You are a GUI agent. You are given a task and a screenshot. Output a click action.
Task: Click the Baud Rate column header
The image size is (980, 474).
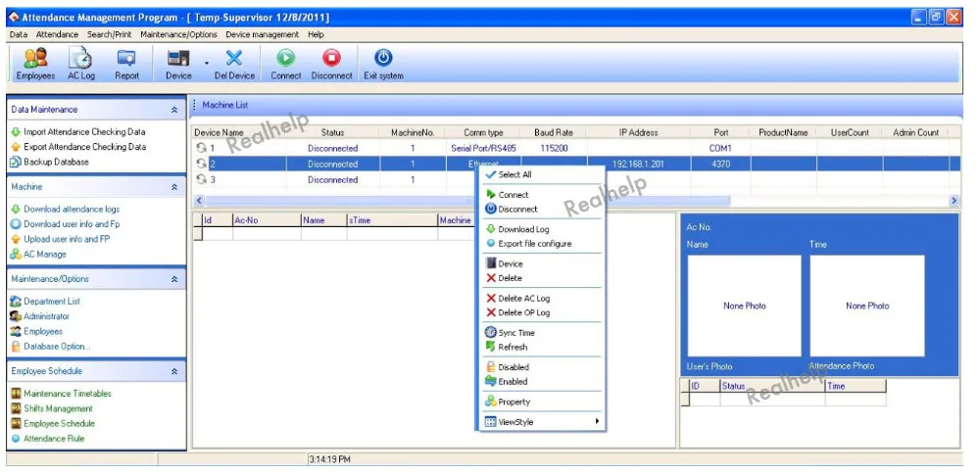point(553,132)
